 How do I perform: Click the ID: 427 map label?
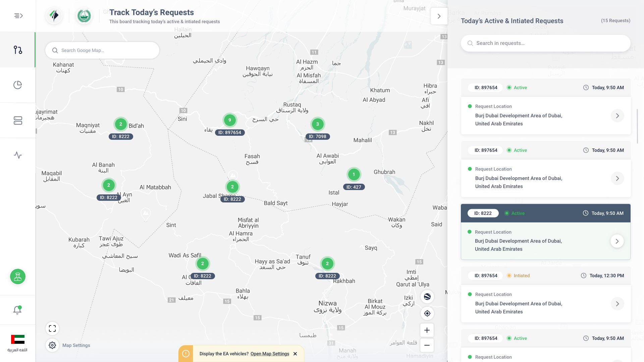click(354, 187)
